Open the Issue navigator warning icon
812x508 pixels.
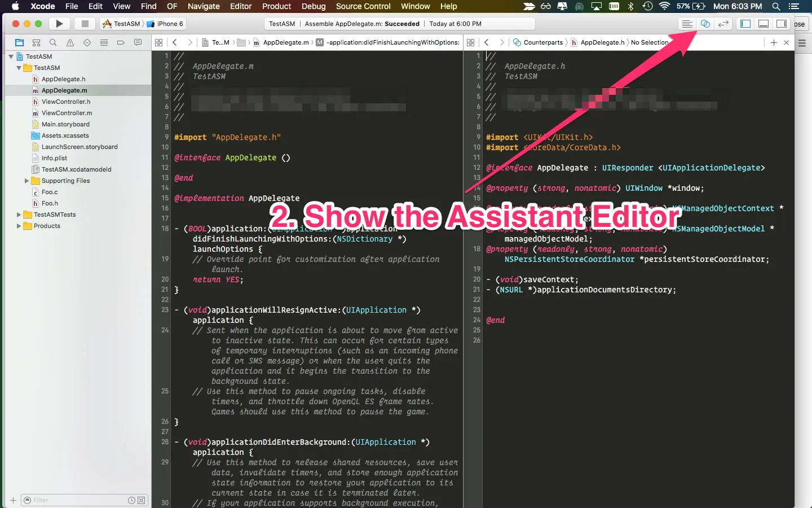(70, 42)
